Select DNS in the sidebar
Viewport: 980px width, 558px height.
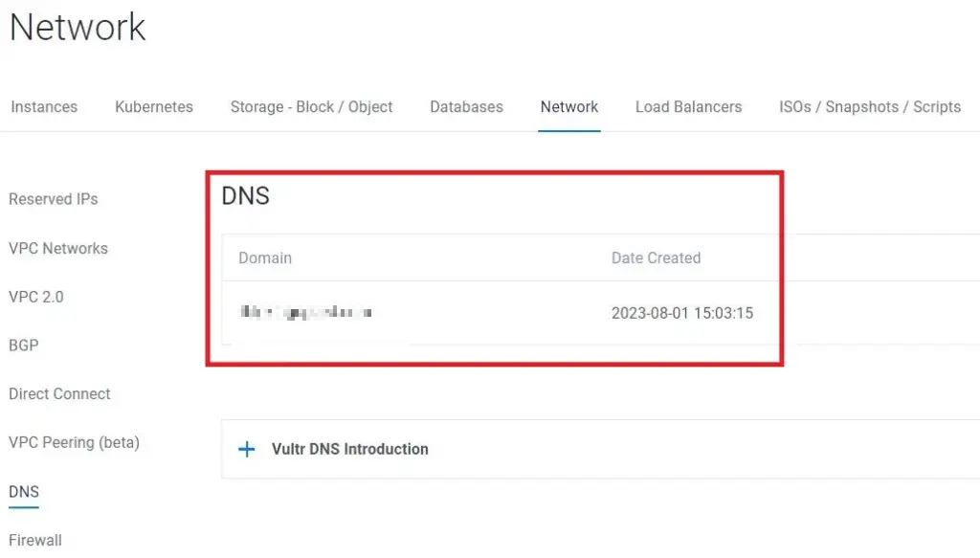pyautogui.click(x=24, y=492)
